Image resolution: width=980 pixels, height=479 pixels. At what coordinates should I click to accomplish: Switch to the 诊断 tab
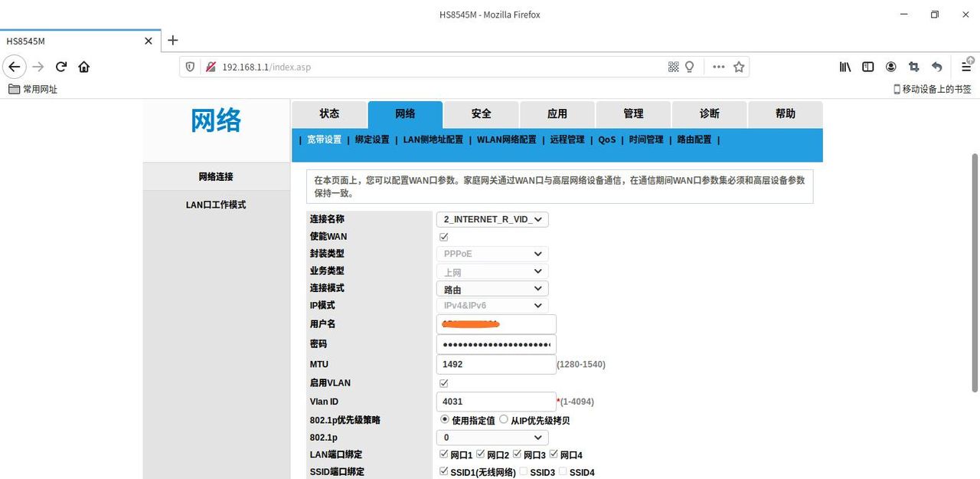(709, 114)
